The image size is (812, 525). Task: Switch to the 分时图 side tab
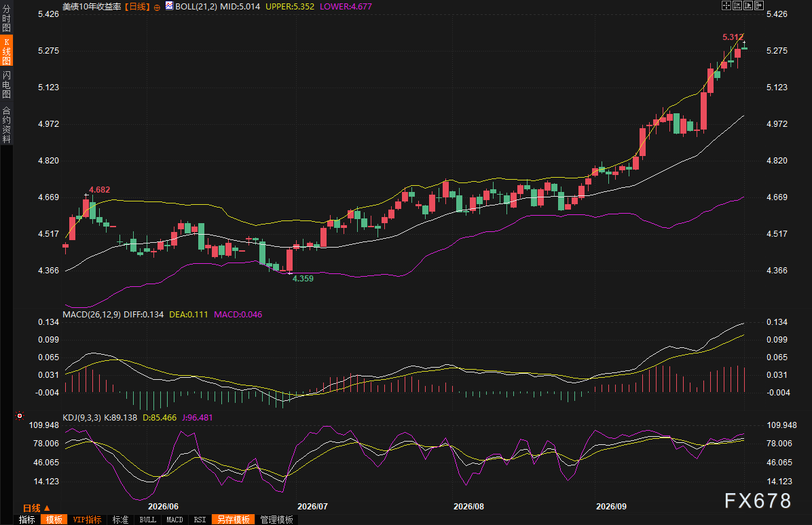[x=6, y=19]
